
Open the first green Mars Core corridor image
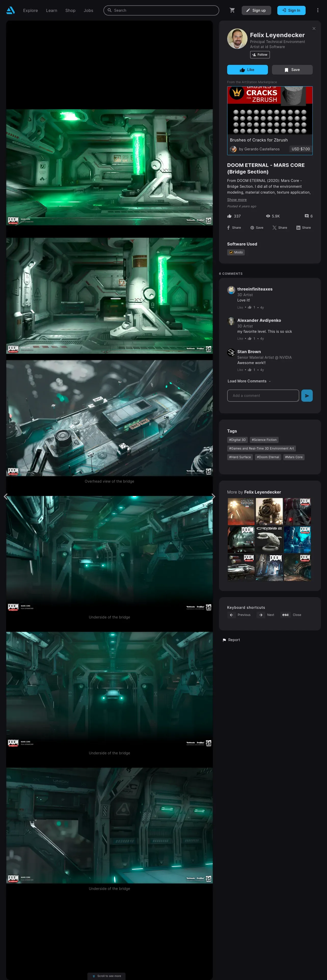point(109,167)
